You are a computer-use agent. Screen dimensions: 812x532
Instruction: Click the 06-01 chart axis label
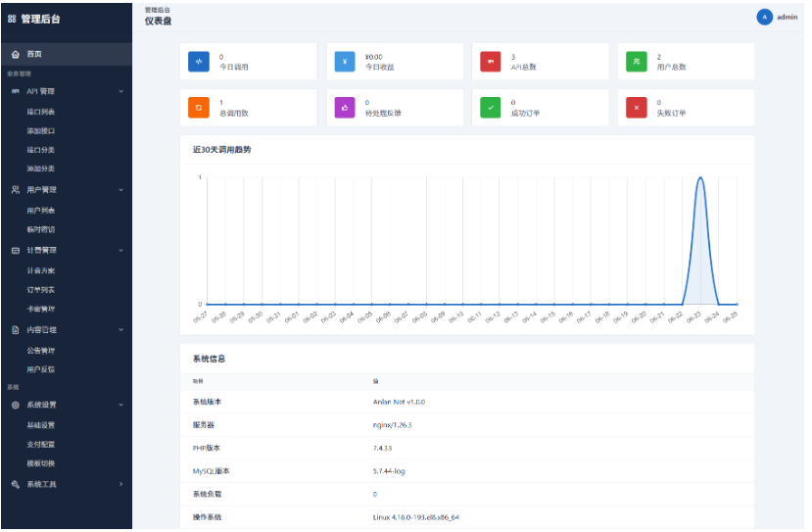coord(292,317)
